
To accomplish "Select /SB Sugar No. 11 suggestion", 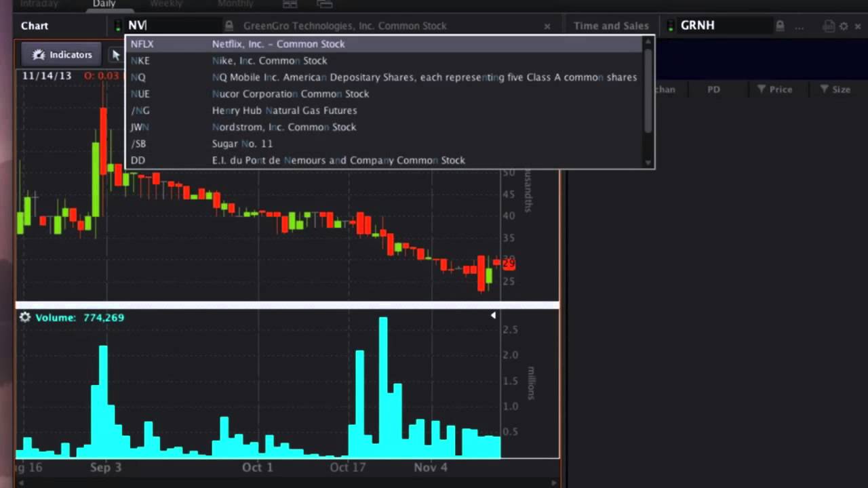I will coord(384,144).
